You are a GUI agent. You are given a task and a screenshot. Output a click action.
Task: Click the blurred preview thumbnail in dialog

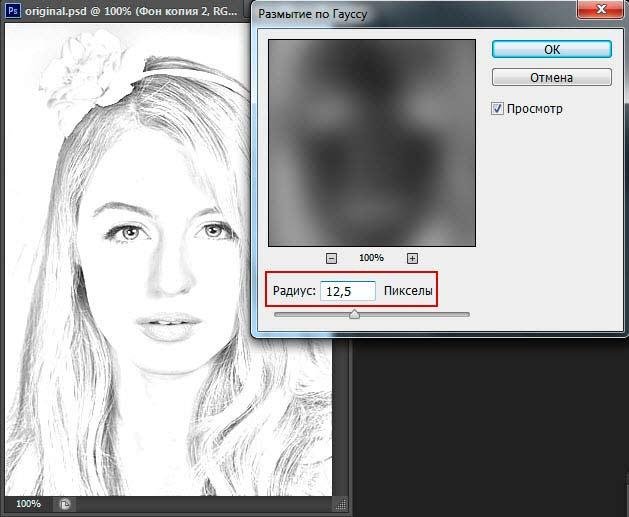pyautogui.click(x=371, y=143)
